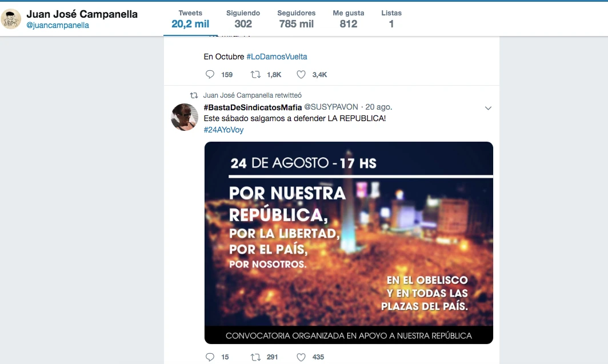Screen dimensions: 608x364
Task: Open SUSYPAVON's profile avatar
Action: pos(185,117)
